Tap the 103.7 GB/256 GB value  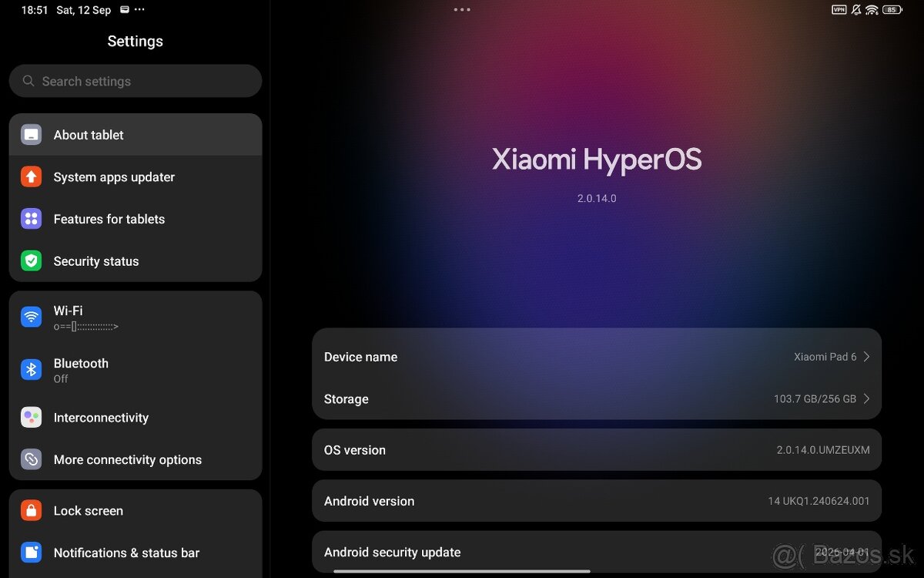coord(815,399)
